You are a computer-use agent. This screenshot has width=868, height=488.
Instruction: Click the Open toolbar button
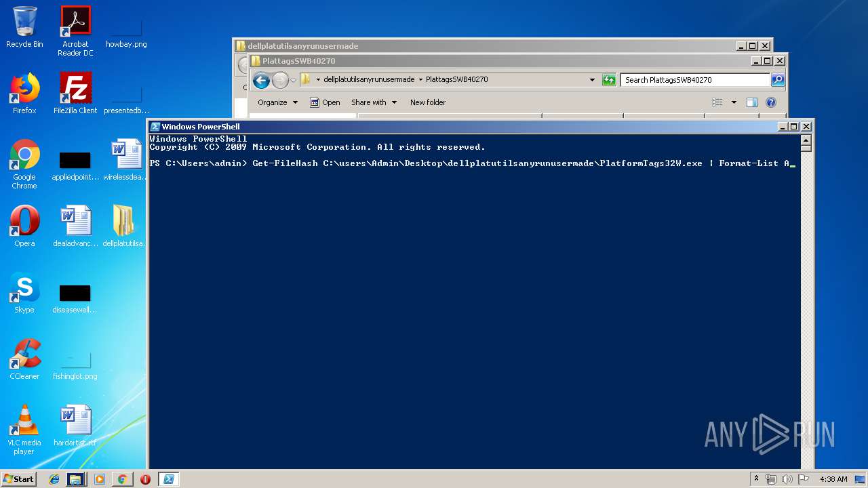[325, 102]
